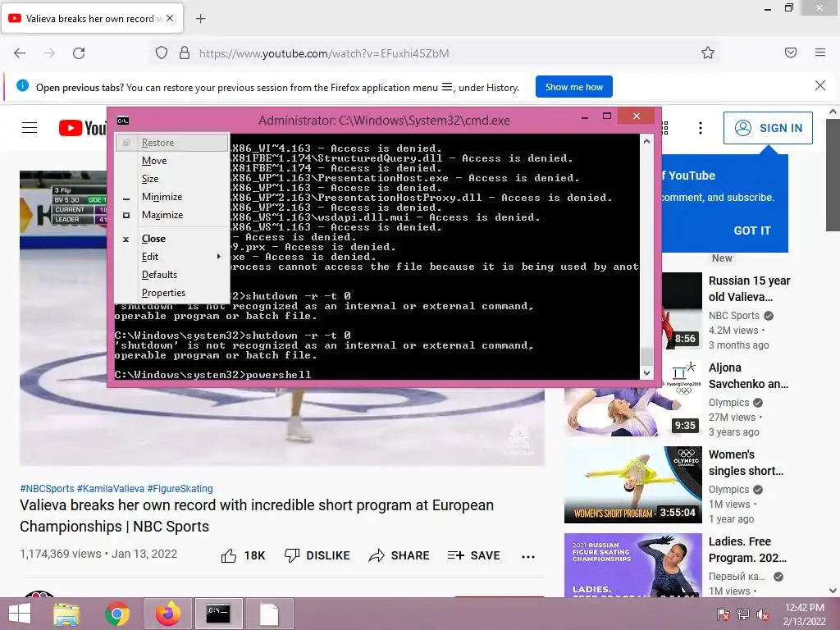Click the Firefox forward arrow
The image size is (840, 630).
point(49,53)
